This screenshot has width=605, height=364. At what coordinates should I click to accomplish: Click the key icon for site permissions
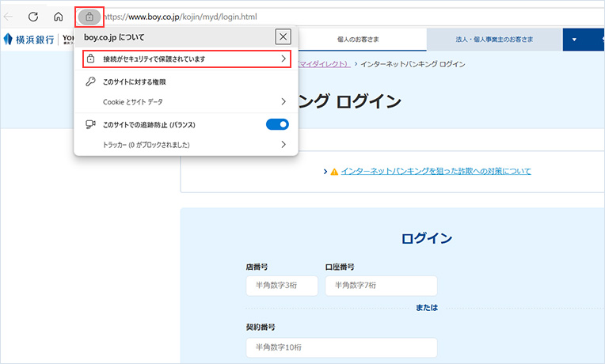pyautogui.click(x=90, y=82)
